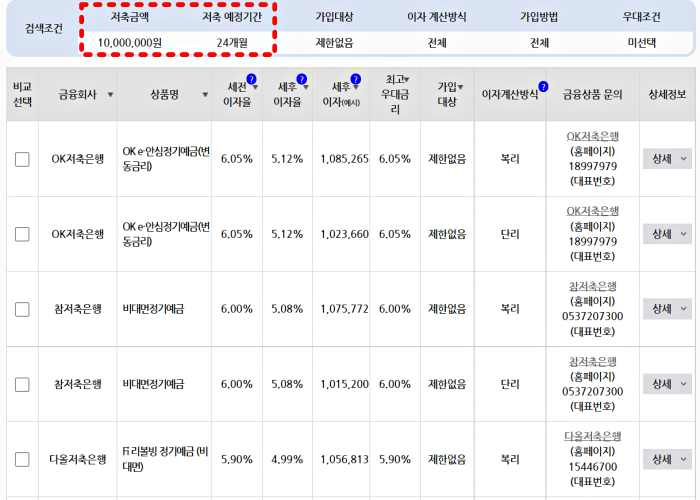Select 가입대상 value 제한없음 in search conditions
700x500 pixels.
pos(334,43)
